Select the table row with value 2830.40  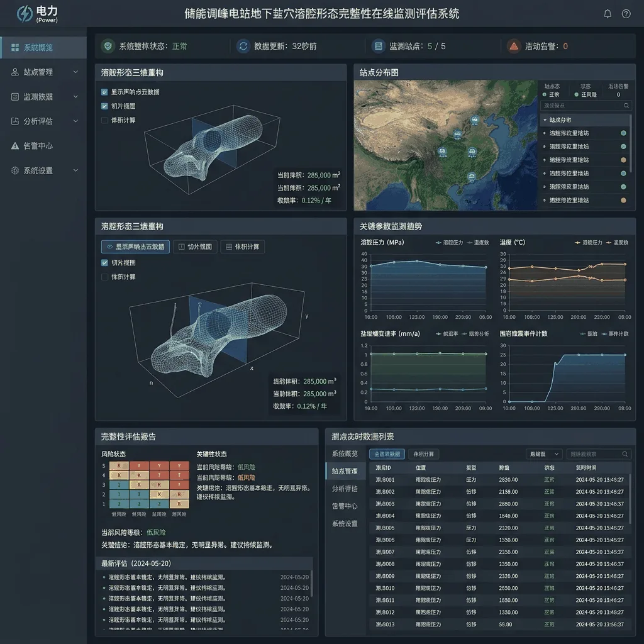click(x=499, y=480)
